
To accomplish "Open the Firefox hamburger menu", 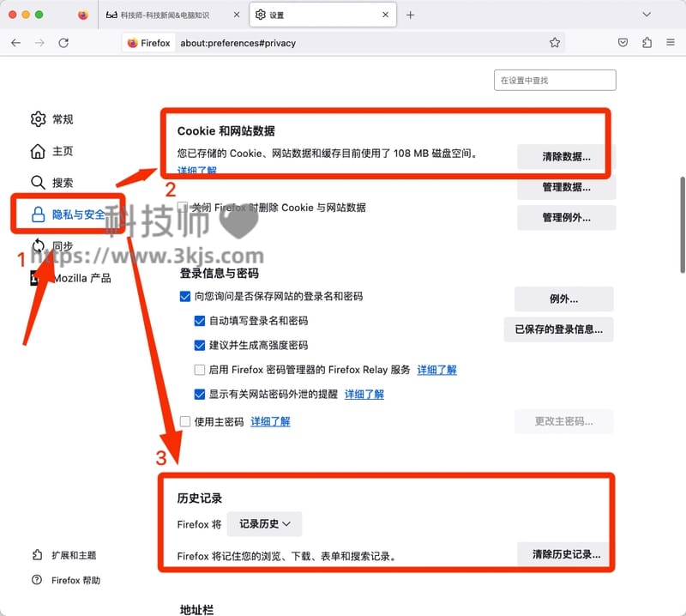I will coord(671,42).
